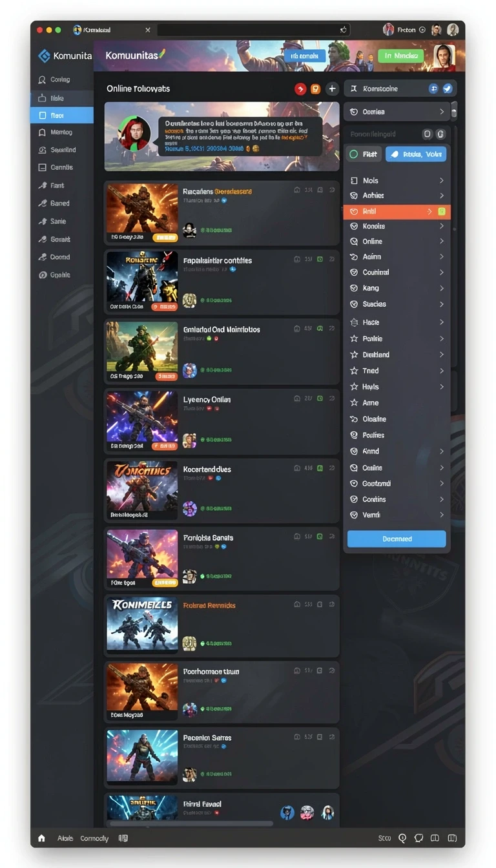Open the Sanie sidebar item
496x868 pixels.
[x=57, y=222]
